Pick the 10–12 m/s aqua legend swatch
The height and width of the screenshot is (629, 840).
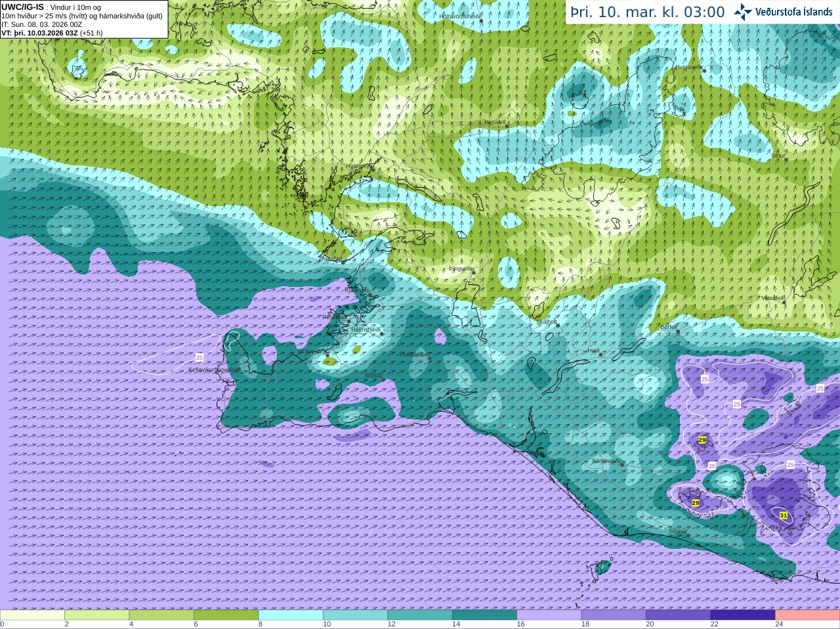coord(356,615)
